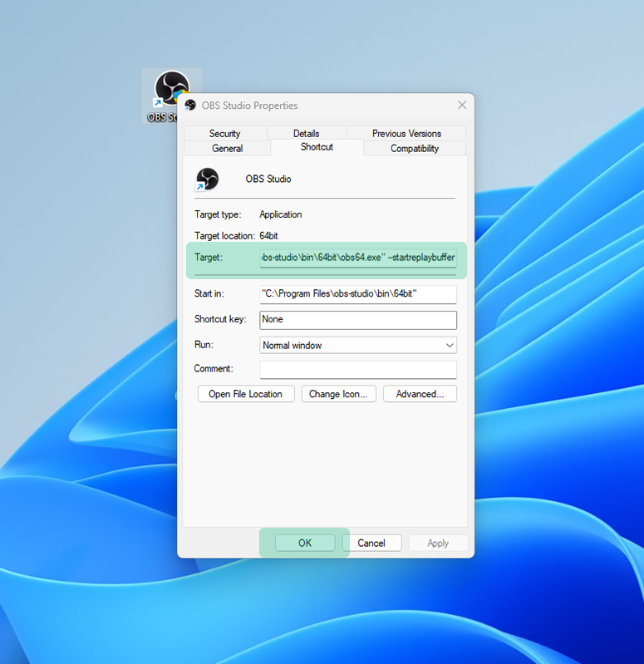The height and width of the screenshot is (664, 644).
Task: Confirm changes with the OK button
Action: click(305, 543)
